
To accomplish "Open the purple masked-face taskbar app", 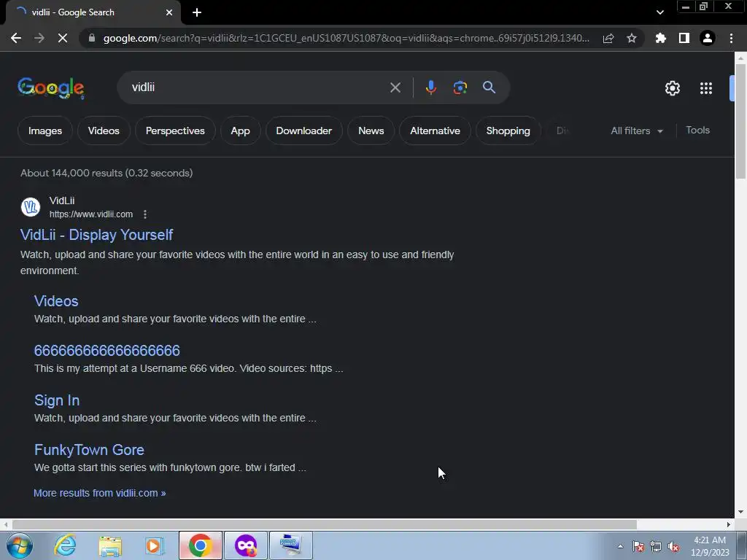I will (x=246, y=545).
